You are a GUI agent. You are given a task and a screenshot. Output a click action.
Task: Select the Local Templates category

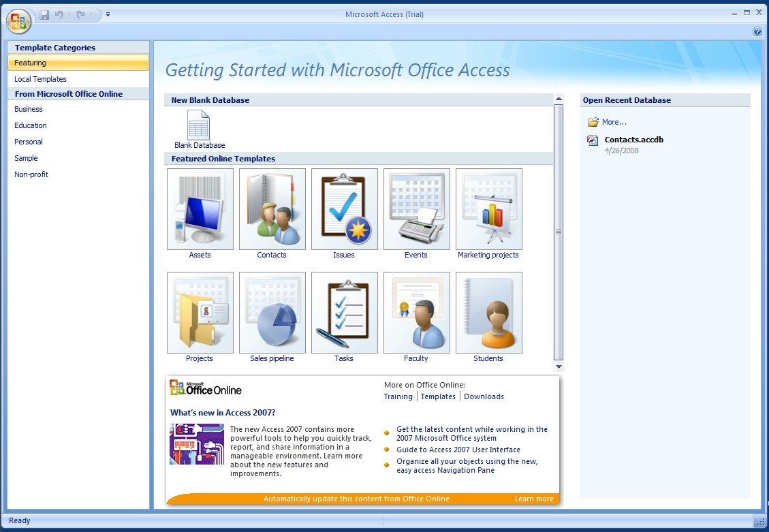(40, 79)
